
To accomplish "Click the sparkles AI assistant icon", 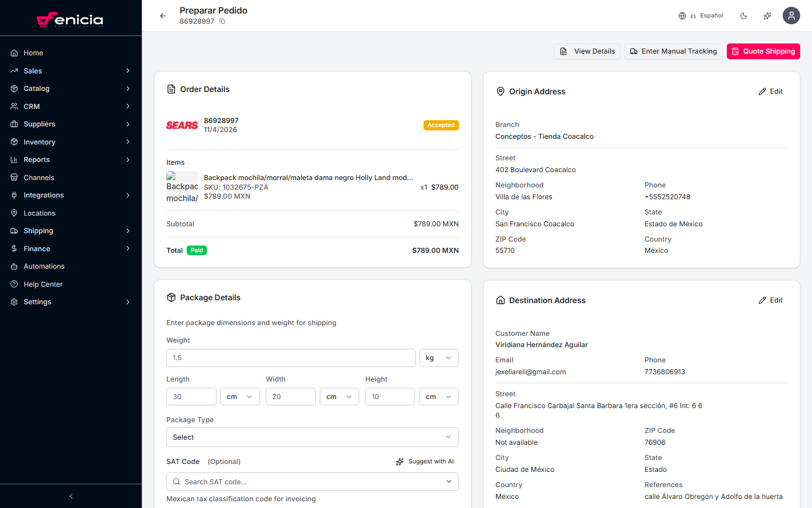I will pos(767,15).
